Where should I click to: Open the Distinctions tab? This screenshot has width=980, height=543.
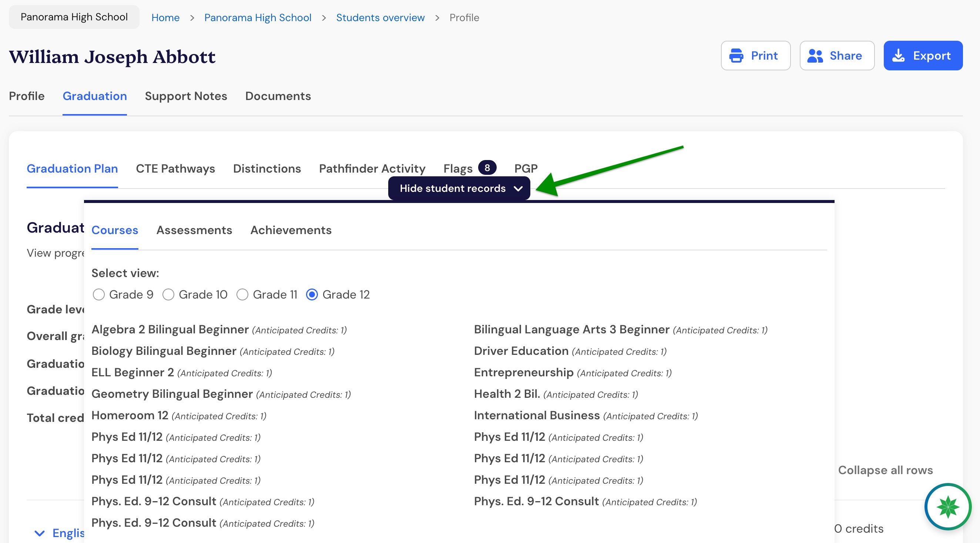pyautogui.click(x=267, y=168)
